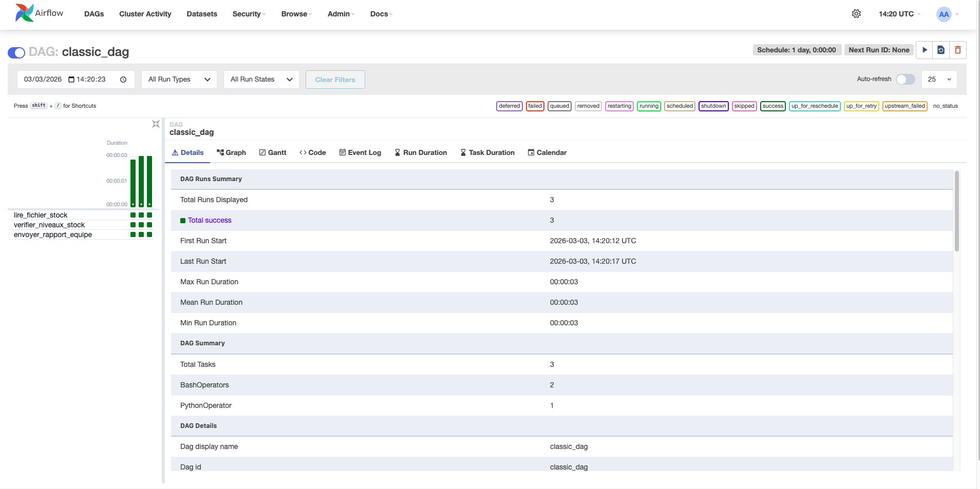Open the user avatar AA menu
This screenshot has height=489, width=980.
pyautogui.click(x=944, y=14)
